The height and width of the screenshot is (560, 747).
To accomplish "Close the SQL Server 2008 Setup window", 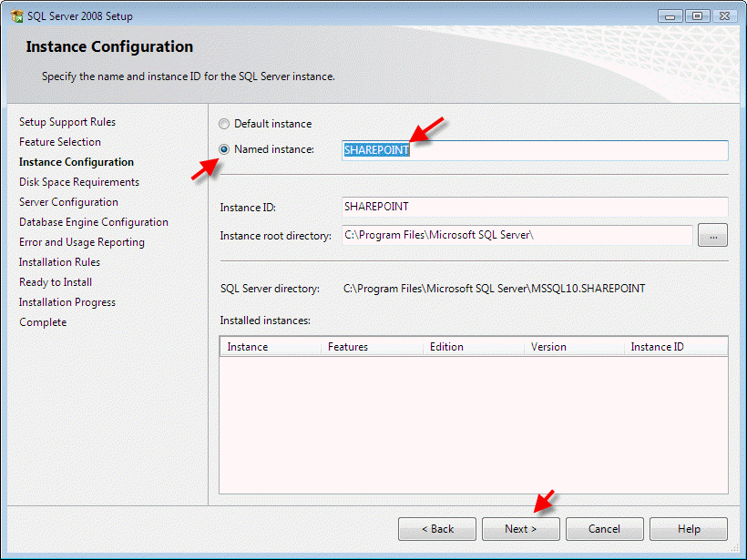I will (724, 16).
